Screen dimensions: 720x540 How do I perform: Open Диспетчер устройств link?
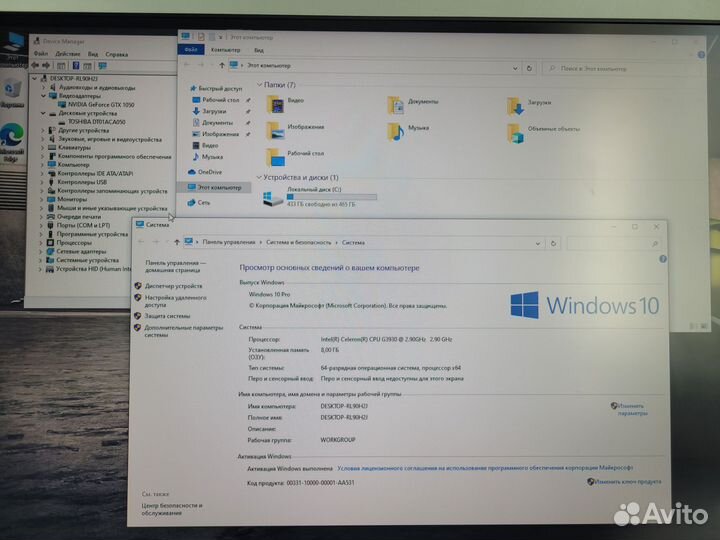pos(174,286)
